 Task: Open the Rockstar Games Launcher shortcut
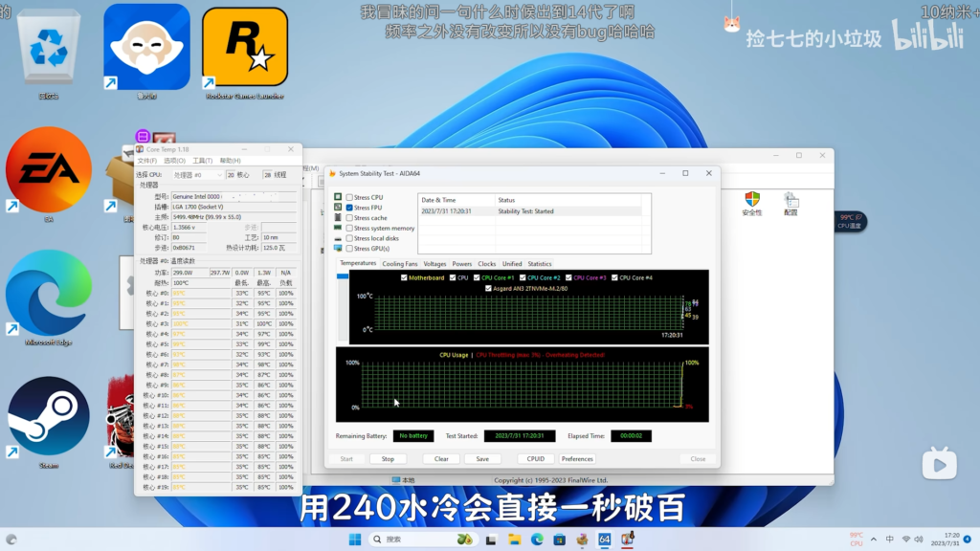click(244, 52)
